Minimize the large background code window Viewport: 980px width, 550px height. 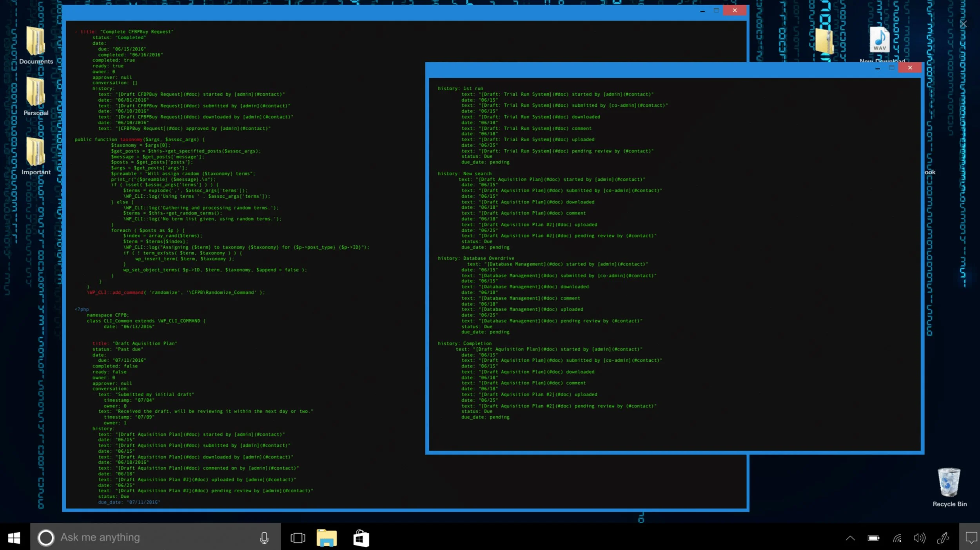tap(702, 11)
